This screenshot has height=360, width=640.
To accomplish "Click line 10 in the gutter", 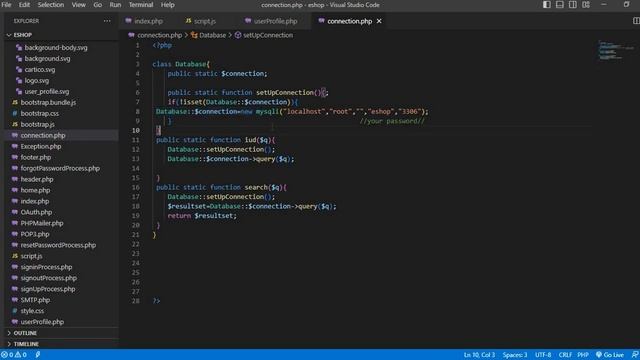I will click(x=136, y=131).
